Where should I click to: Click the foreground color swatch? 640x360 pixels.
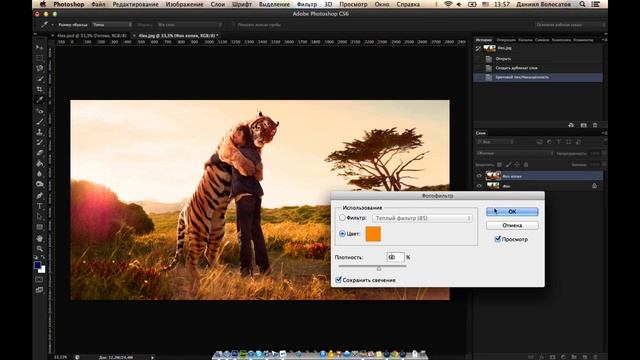tap(38, 266)
